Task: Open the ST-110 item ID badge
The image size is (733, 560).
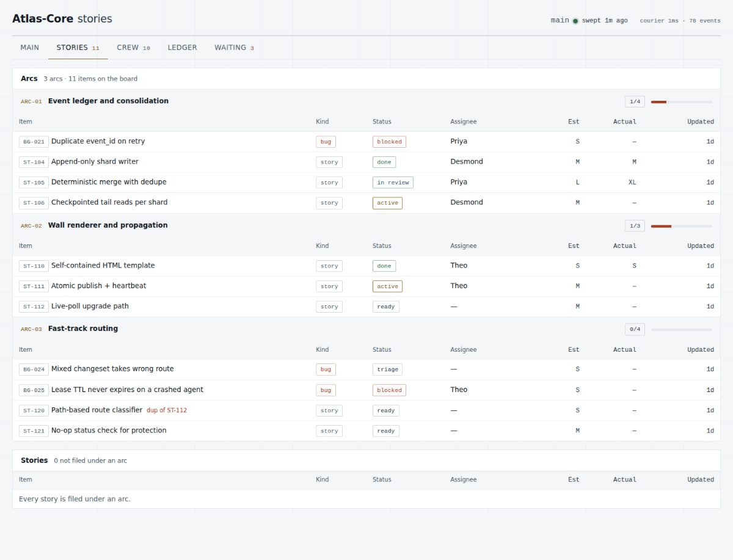Action: tap(34, 266)
